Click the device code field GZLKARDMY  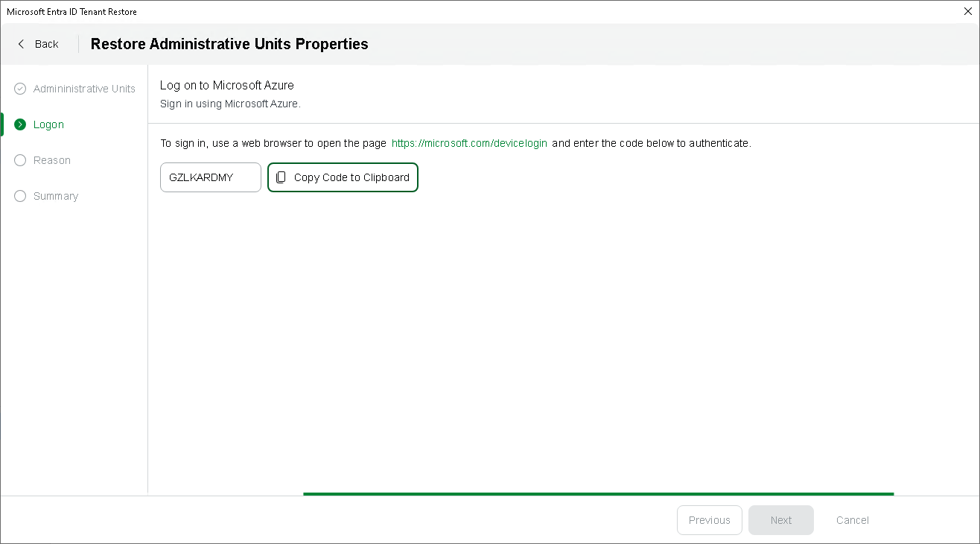tap(210, 177)
